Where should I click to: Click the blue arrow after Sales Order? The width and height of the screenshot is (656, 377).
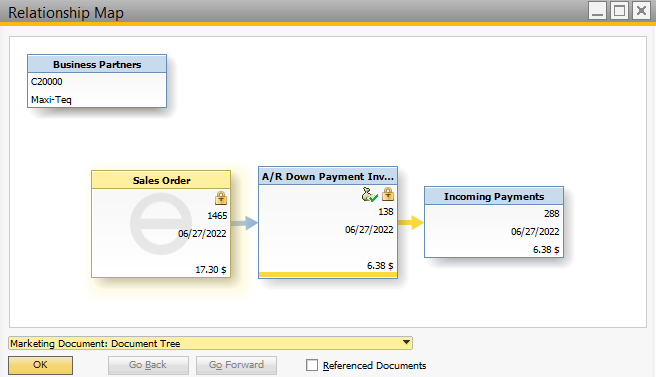click(244, 223)
